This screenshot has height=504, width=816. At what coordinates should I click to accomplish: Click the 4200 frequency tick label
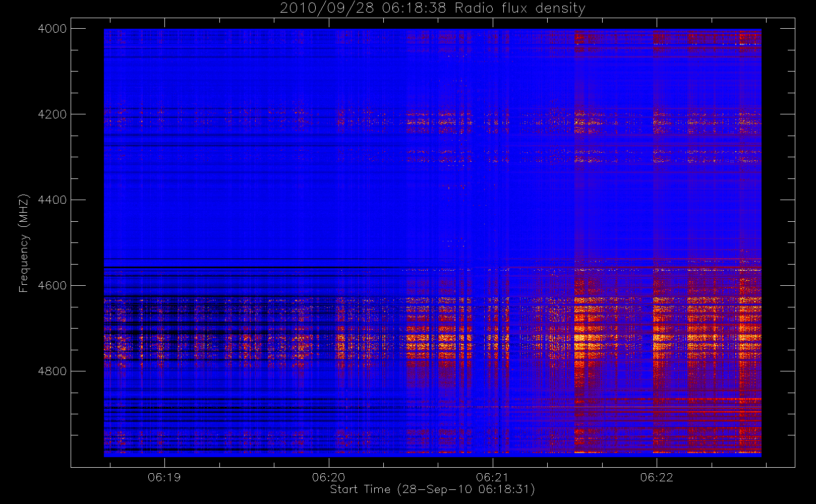tap(52, 114)
